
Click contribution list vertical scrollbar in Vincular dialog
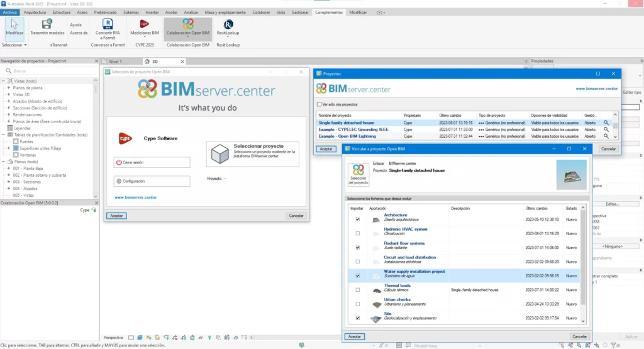coord(583,264)
